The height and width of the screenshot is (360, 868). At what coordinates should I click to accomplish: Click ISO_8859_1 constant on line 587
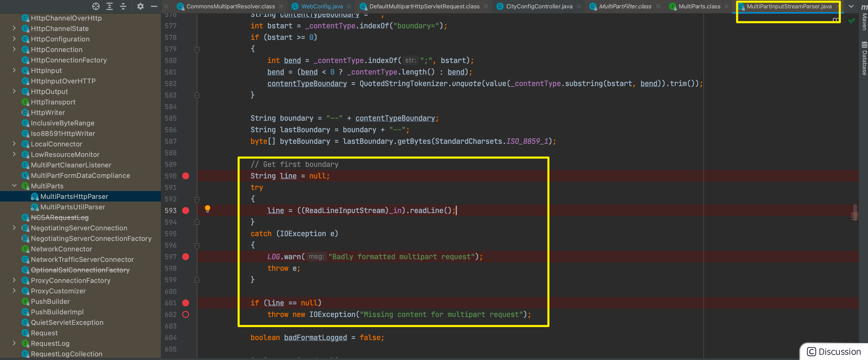coord(527,141)
